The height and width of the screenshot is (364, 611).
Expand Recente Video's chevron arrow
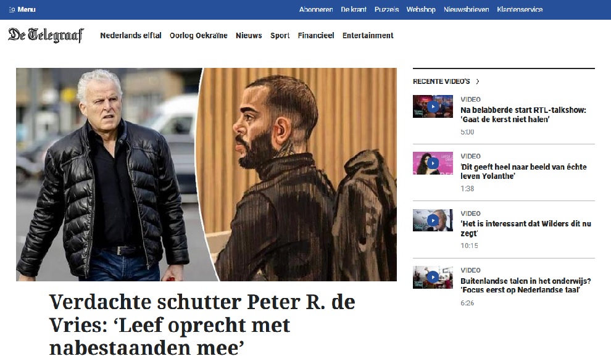click(478, 81)
